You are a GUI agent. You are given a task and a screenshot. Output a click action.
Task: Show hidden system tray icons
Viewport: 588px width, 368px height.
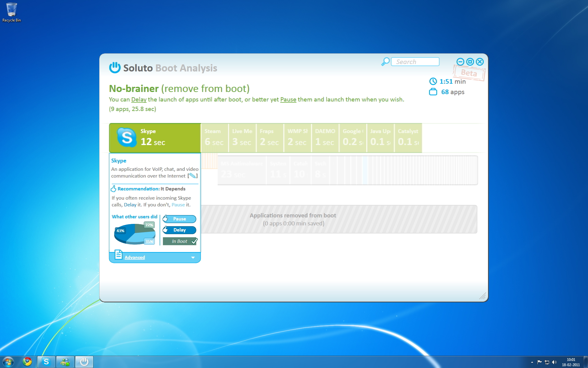[x=532, y=362]
